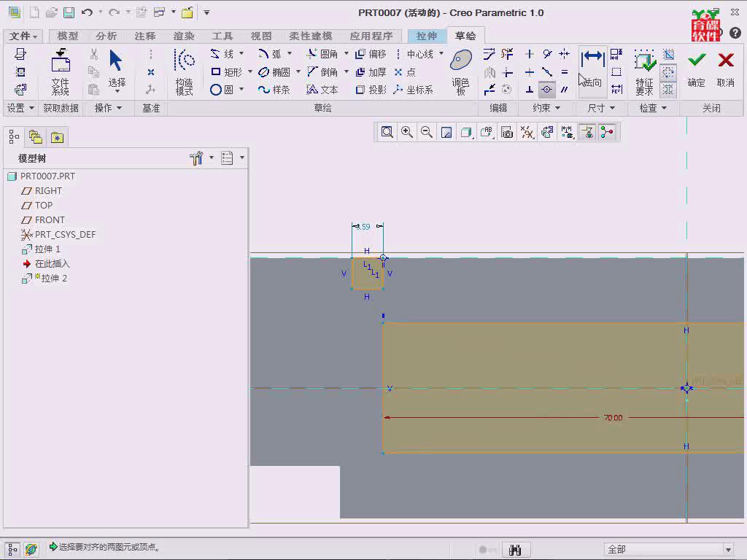The image size is (747, 560).
Task: Click the 法向 (Normal) dimension tool
Action: pyautogui.click(x=592, y=71)
